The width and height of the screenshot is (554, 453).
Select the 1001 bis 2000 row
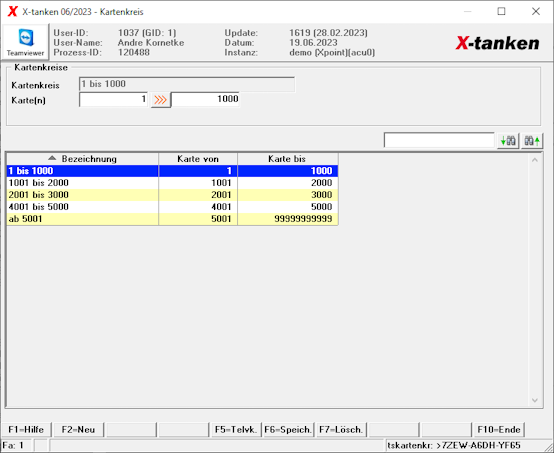pos(172,183)
